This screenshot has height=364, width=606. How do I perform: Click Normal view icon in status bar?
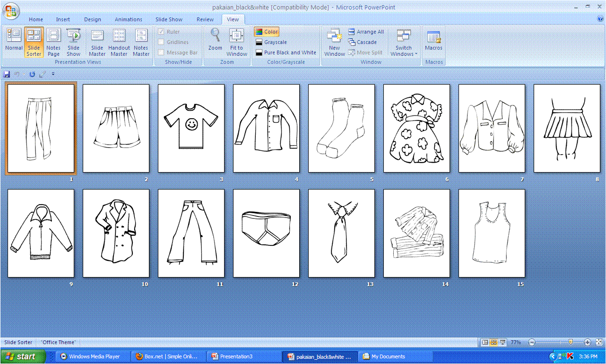point(485,342)
